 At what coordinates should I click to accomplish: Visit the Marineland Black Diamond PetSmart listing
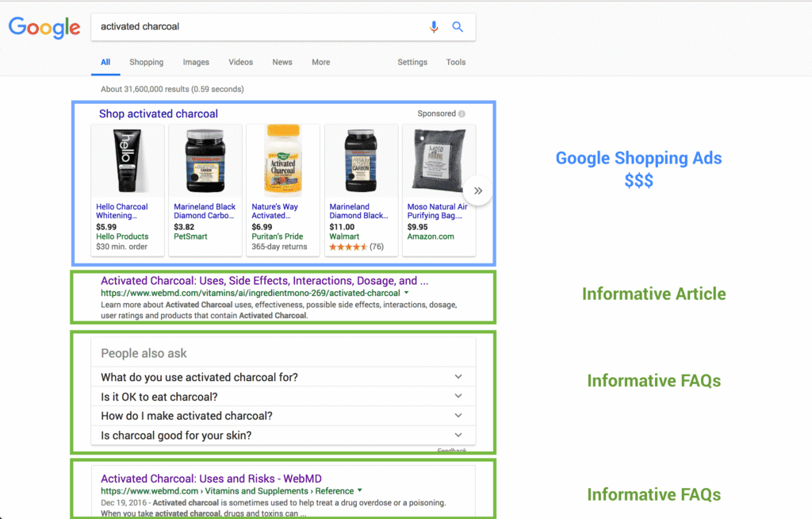pos(205,211)
